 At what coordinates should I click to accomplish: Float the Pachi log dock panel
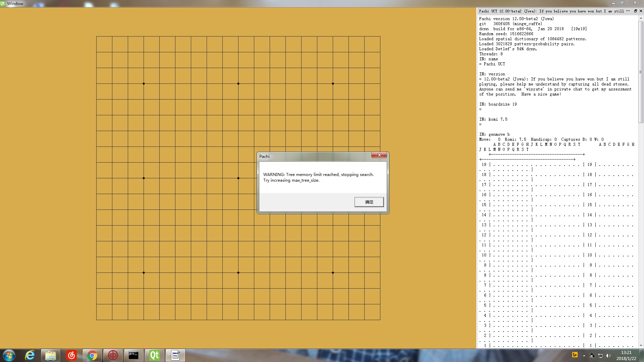click(x=635, y=11)
